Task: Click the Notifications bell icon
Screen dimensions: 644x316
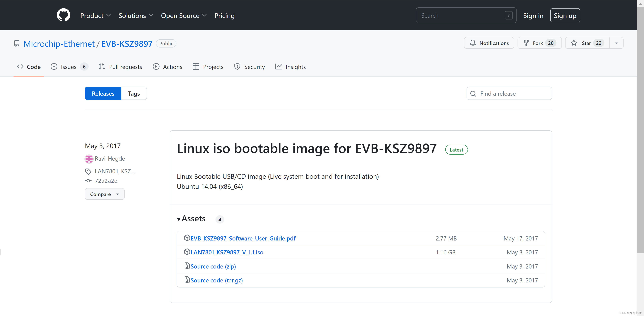Action: pyautogui.click(x=472, y=43)
